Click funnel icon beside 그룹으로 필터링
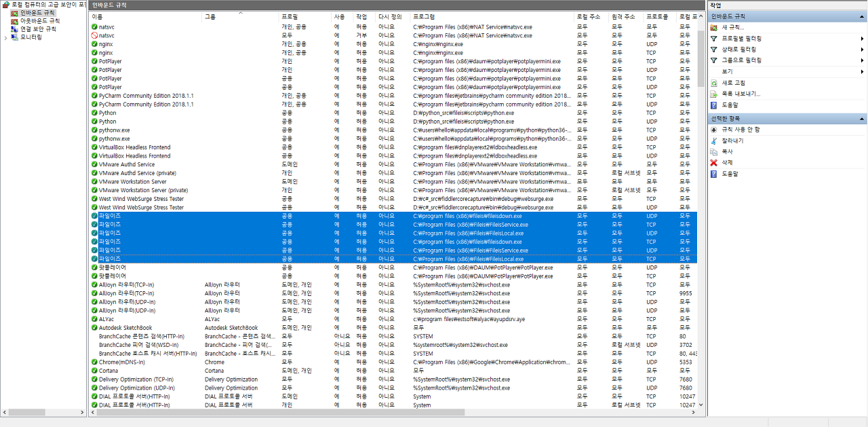Screen dimensions: 868x427 [713, 60]
